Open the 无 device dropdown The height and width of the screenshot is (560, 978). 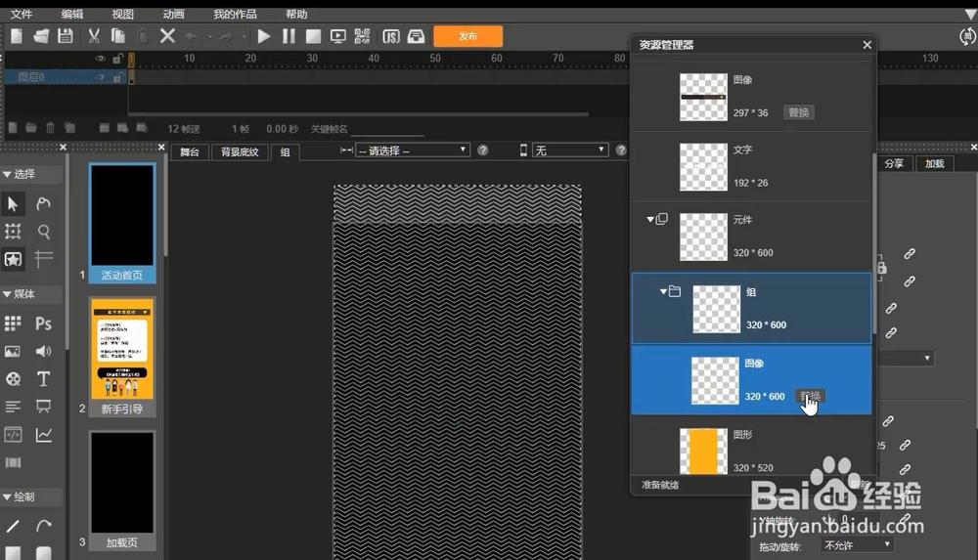(570, 151)
